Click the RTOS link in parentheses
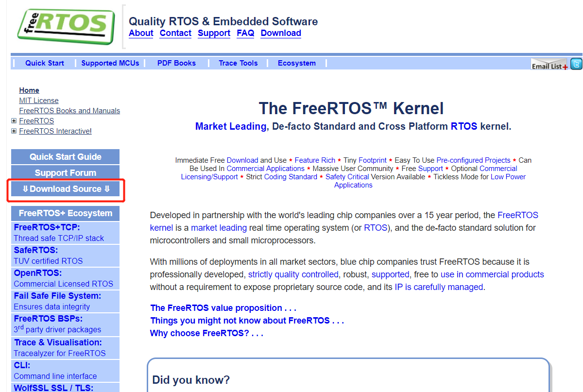Image resolution: width=583 pixels, height=392 pixels. 376,228
